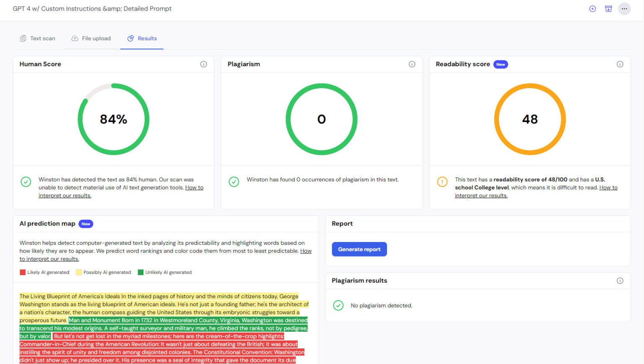
Task: Click the green checkmark beside the Human Score summary
Action: [x=26, y=182]
